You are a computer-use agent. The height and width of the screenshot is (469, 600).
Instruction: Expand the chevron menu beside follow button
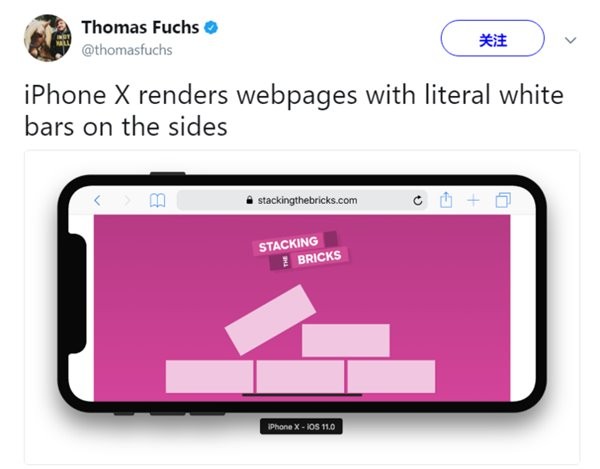[570, 40]
